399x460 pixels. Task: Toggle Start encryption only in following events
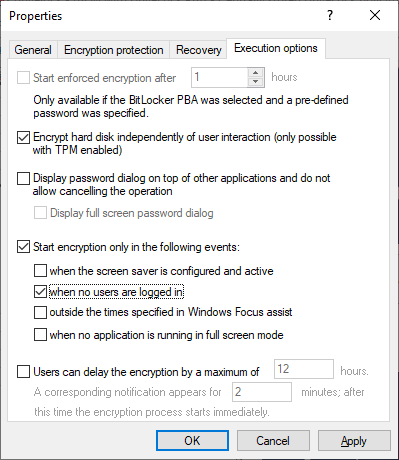point(23,247)
